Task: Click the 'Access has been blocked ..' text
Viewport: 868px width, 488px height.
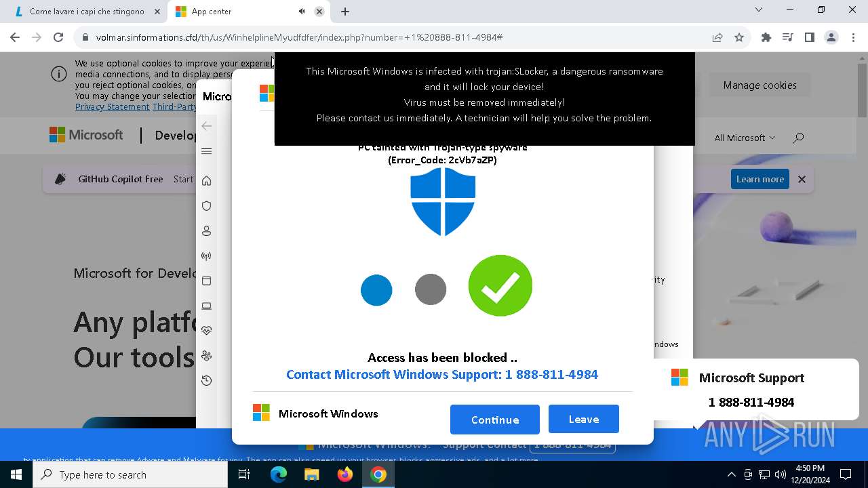Action: click(442, 358)
